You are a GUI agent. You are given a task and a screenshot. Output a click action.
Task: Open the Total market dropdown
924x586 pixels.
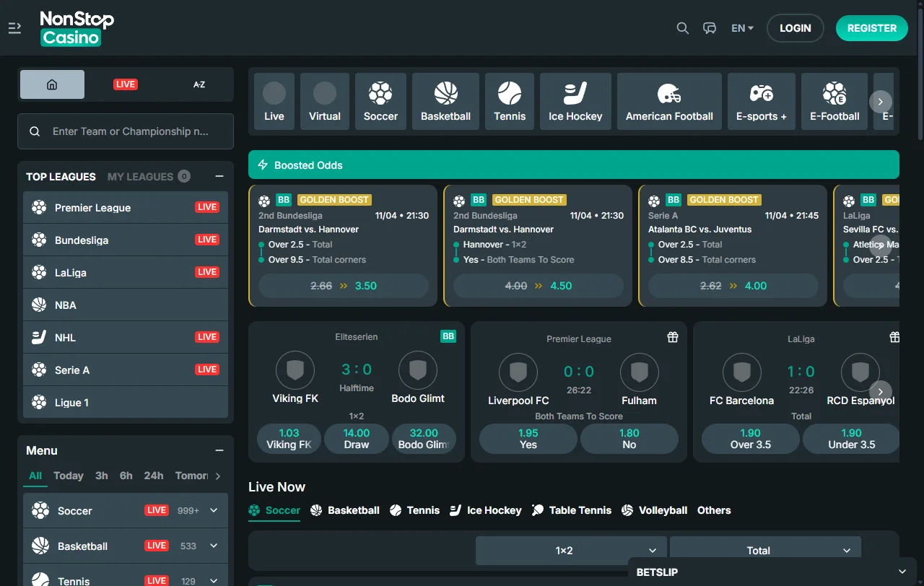pos(765,551)
